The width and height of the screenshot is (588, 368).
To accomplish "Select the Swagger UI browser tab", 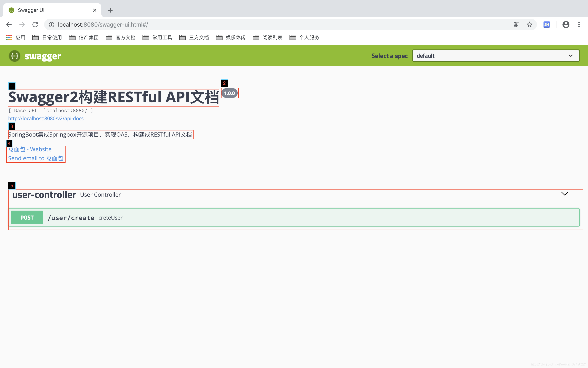I will click(52, 10).
